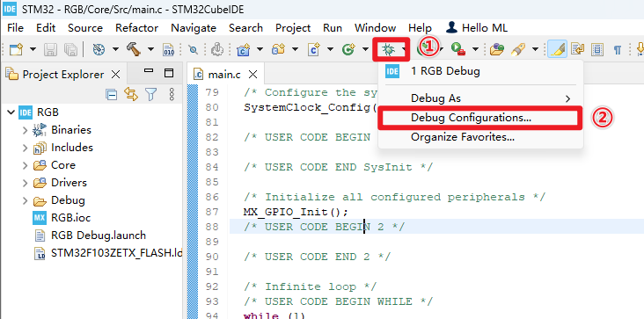Click the Hello ML user icon
This screenshot has width=644, height=319.
tap(451, 27)
